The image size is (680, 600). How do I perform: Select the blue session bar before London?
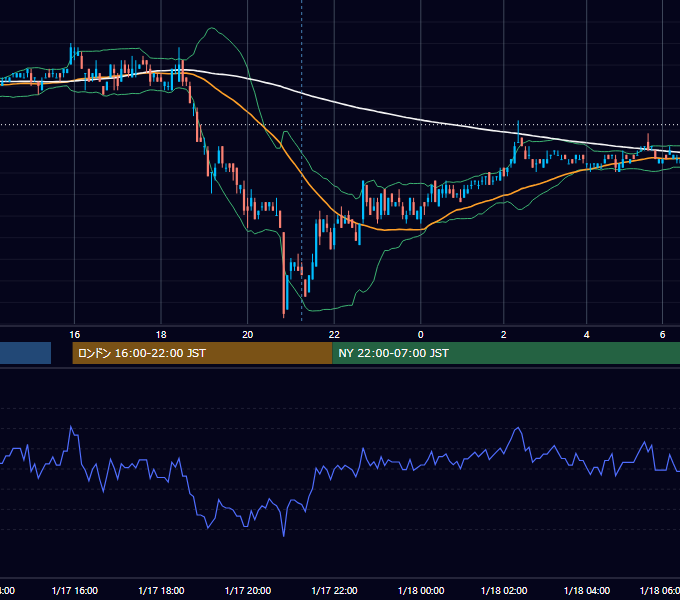tap(25, 353)
